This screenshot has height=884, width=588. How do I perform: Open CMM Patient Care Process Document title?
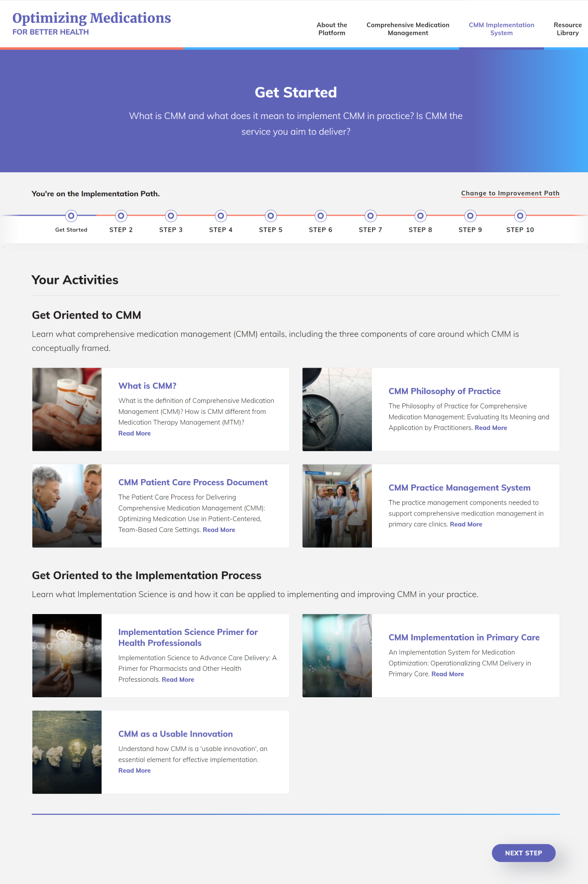(193, 483)
